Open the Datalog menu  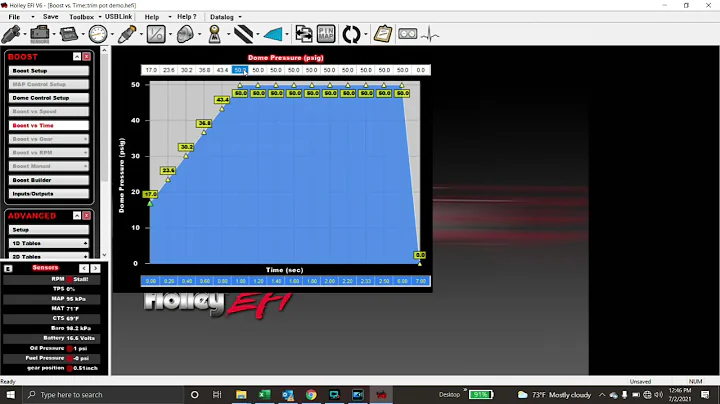[x=222, y=17]
